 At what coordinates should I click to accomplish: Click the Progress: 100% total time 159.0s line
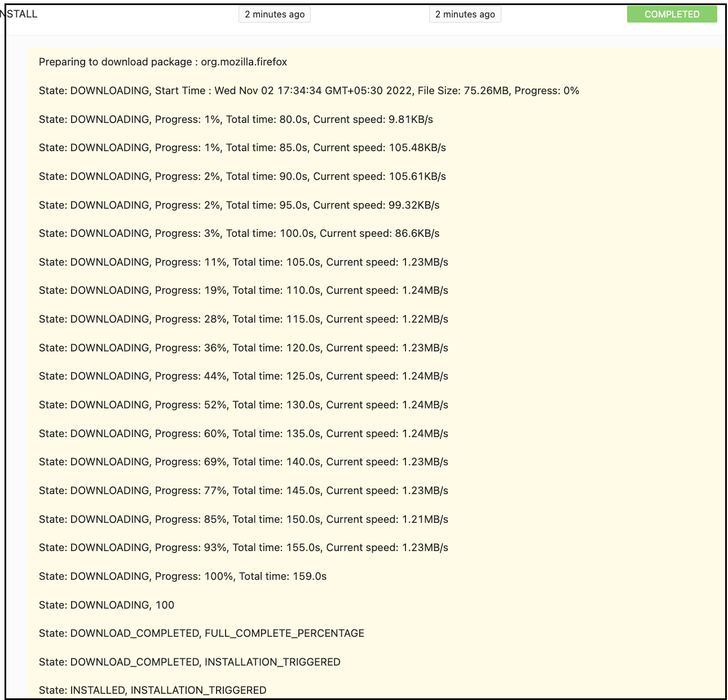click(183, 576)
